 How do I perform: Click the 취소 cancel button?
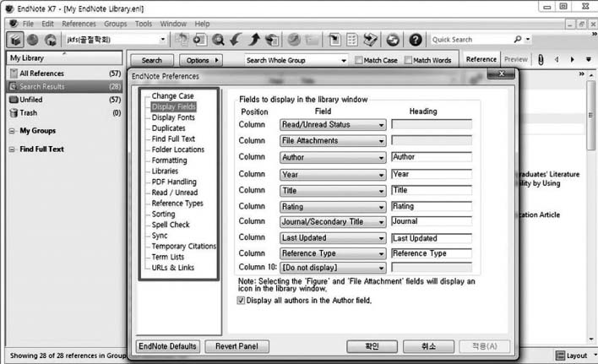(x=428, y=346)
